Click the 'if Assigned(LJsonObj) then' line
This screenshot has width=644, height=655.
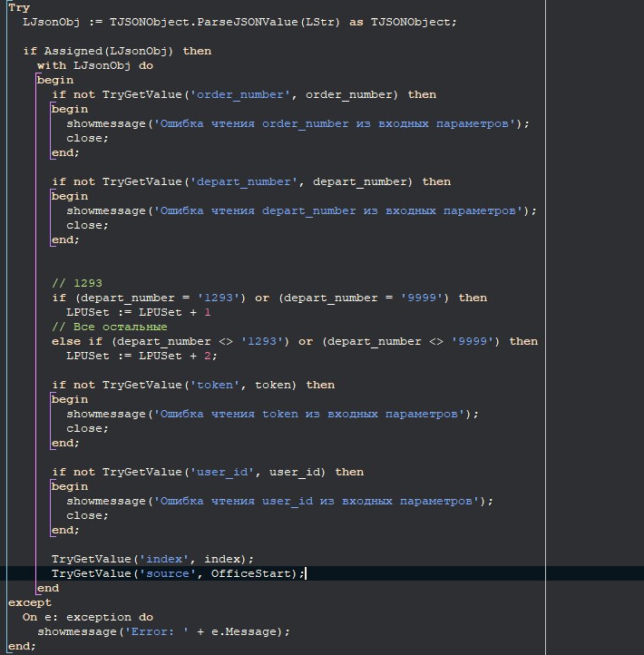117,51
